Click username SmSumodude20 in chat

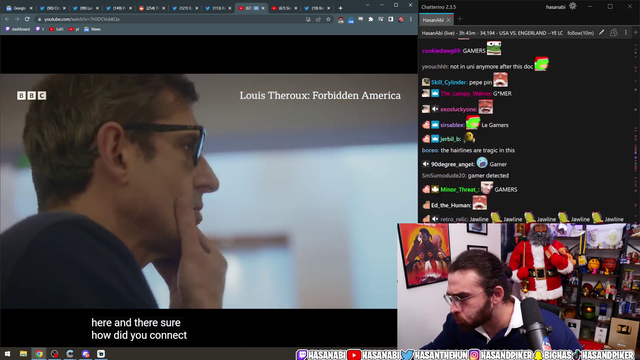444,176
